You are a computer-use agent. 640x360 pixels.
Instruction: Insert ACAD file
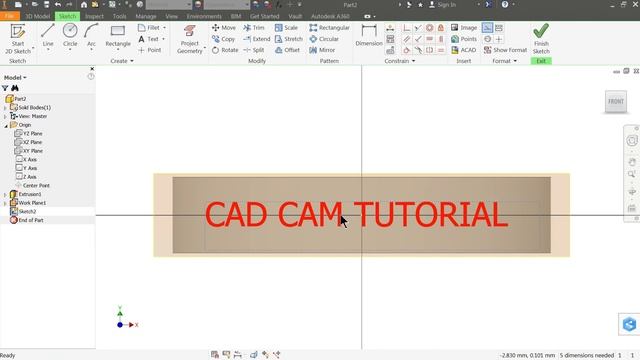coord(464,50)
